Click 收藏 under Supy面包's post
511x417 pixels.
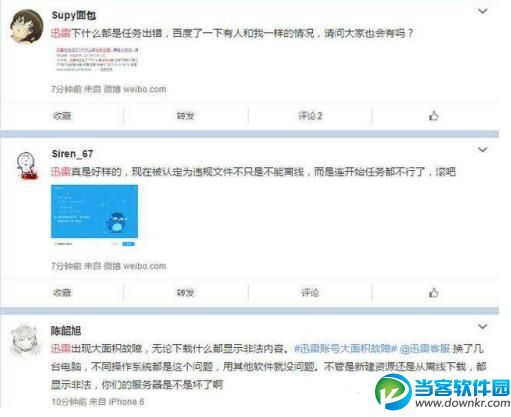click(x=62, y=116)
